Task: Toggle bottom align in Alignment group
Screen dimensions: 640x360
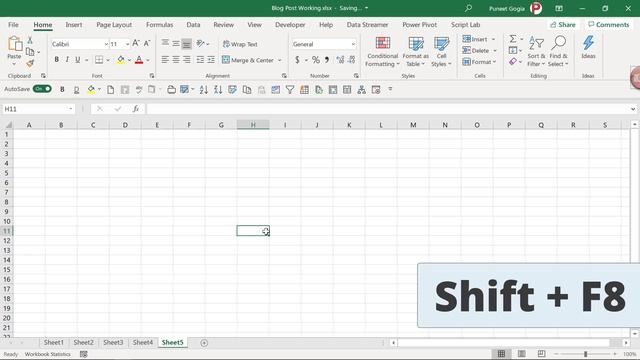Action: point(187,44)
